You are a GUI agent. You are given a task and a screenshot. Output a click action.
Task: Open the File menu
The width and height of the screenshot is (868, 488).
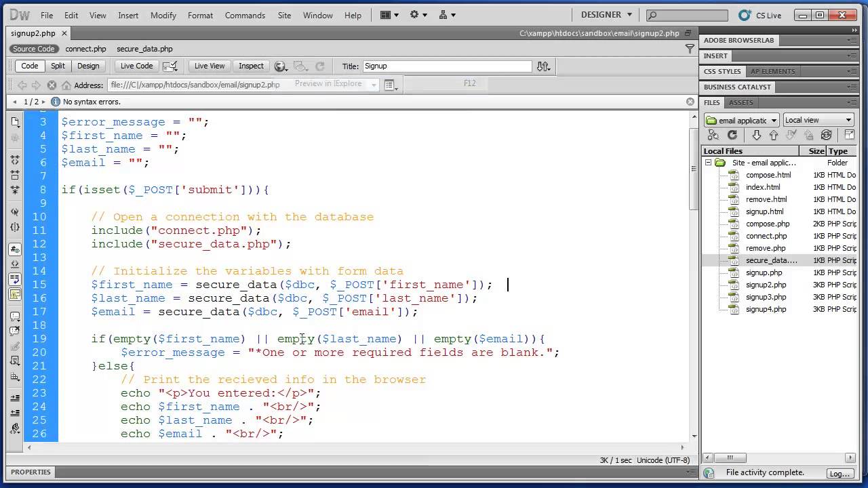pyautogui.click(x=46, y=15)
